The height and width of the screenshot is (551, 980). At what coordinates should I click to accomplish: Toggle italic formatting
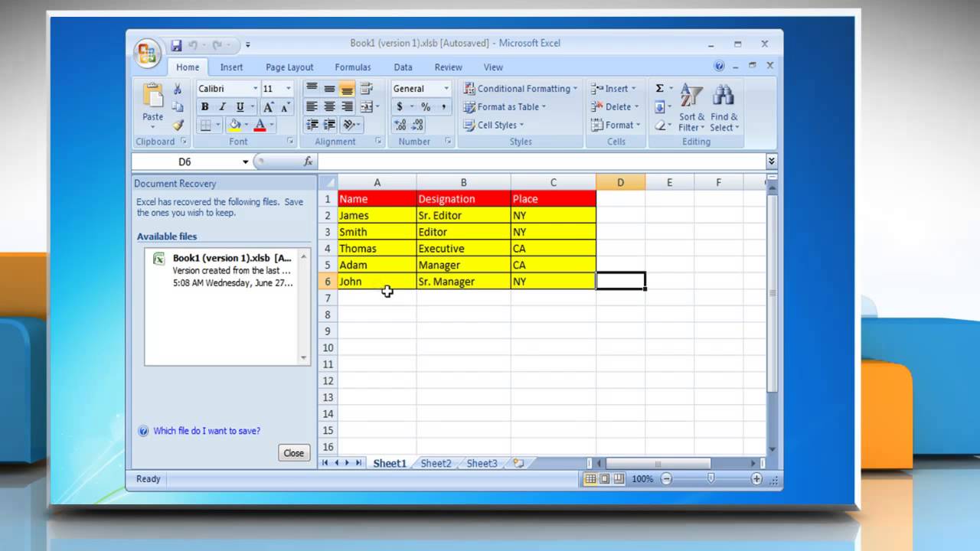coord(222,107)
